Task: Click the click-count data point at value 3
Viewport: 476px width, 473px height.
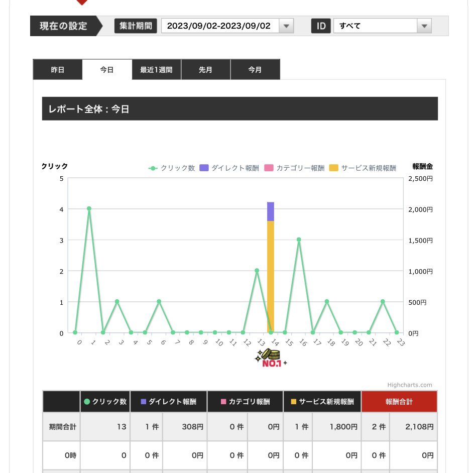Action: click(x=299, y=240)
